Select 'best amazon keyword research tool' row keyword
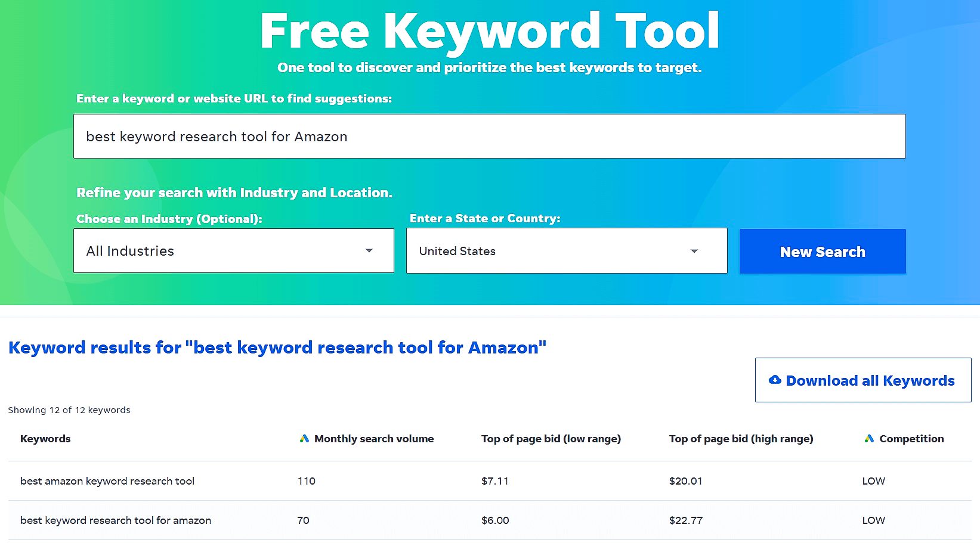This screenshot has height=543, width=980. coord(107,481)
